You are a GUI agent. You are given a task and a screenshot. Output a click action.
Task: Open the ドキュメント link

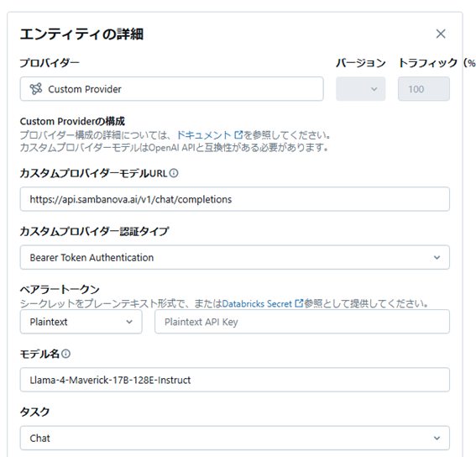point(204,135)
